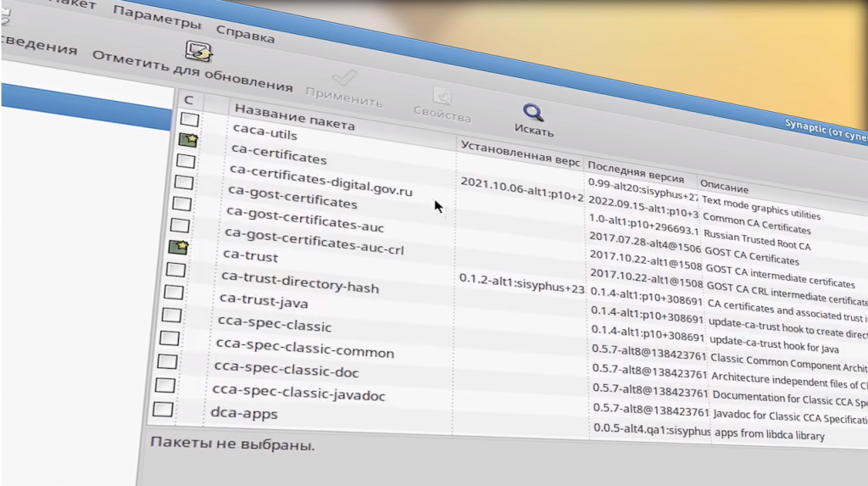Click description Russian Trusted Root CA
The image size is (868, 486).
[757, 240]
